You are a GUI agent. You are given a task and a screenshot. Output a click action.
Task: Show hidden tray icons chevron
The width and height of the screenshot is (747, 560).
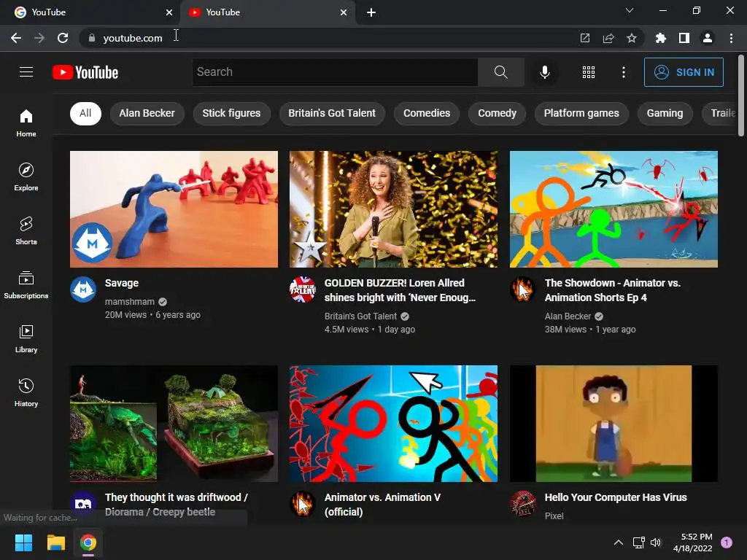click(619, 542)
